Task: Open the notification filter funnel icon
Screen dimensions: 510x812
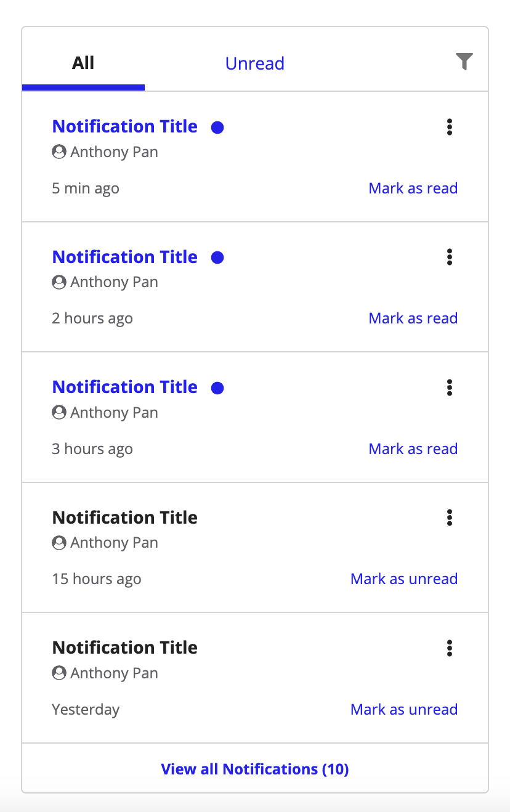Action: (464, 62)
